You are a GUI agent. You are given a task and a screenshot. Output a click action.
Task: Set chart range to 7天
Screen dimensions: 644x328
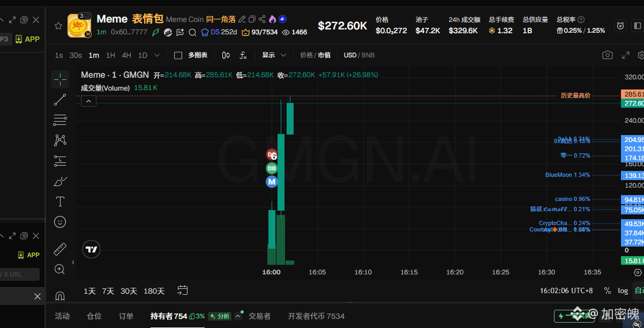point(108,291)
